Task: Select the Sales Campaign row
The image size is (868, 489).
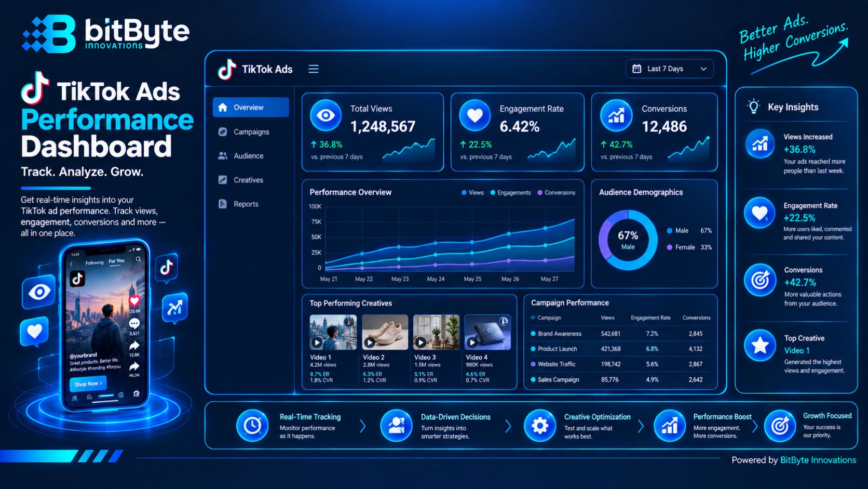Action: 620,380
